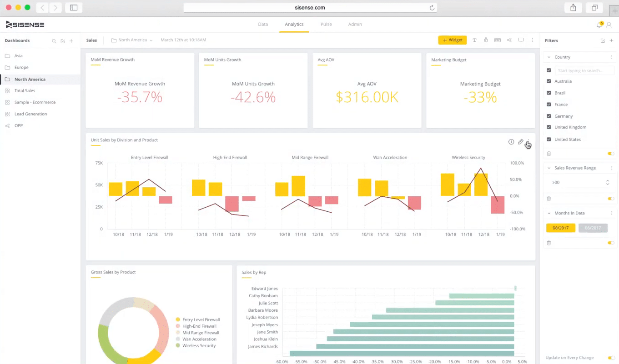The image size is (619, 364).
Task: Disable the Sales Revenue Range filter toggle
Action: [611, 199]
